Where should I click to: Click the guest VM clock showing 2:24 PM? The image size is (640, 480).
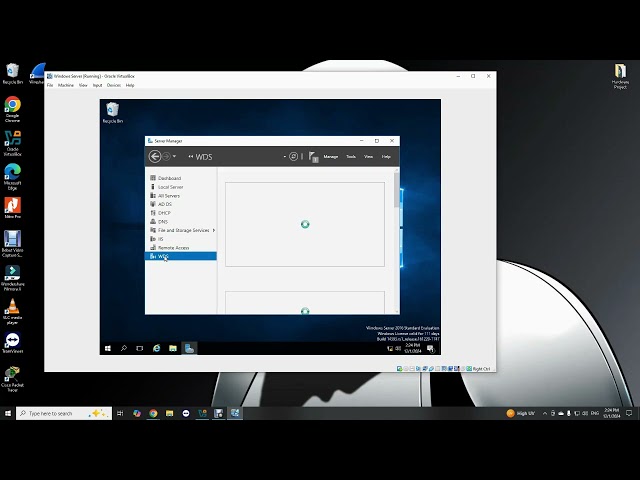tap(413, 348)
